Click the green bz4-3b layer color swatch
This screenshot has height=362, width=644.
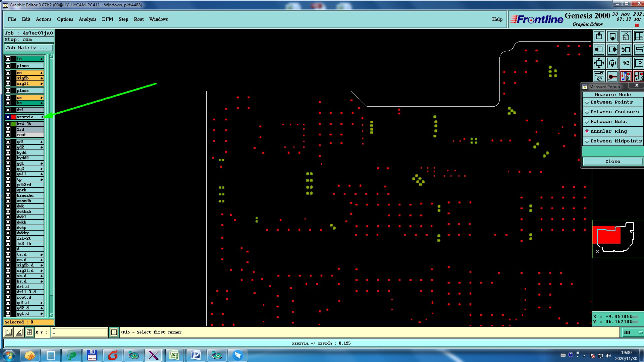(13, 124)
